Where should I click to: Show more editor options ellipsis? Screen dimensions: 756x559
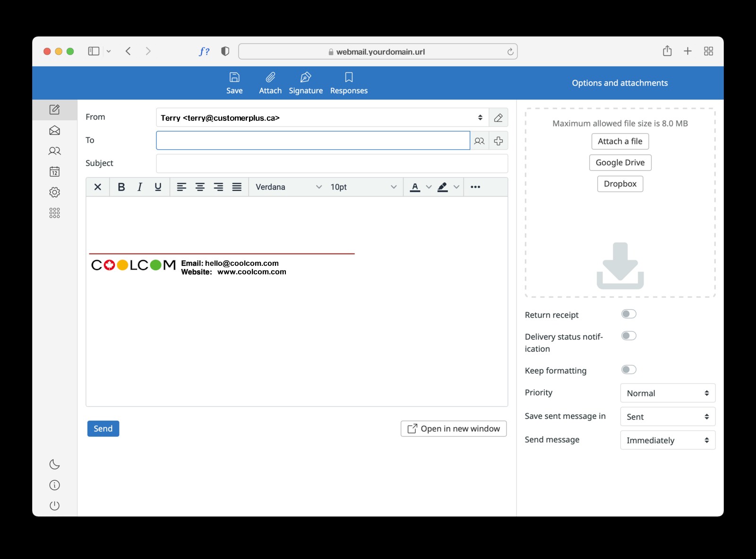[475, 187]
